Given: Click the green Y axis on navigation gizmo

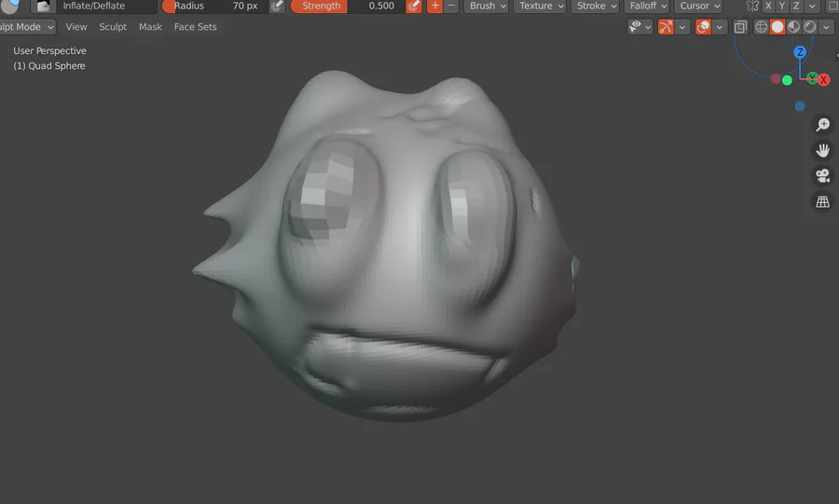Looking at the screenshot, I should tap(812, 78).
